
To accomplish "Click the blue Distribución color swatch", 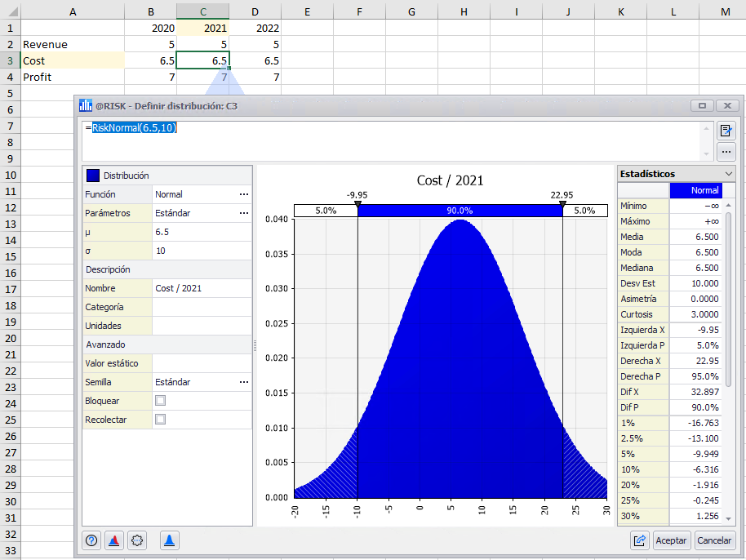I will tap(93, 176).
